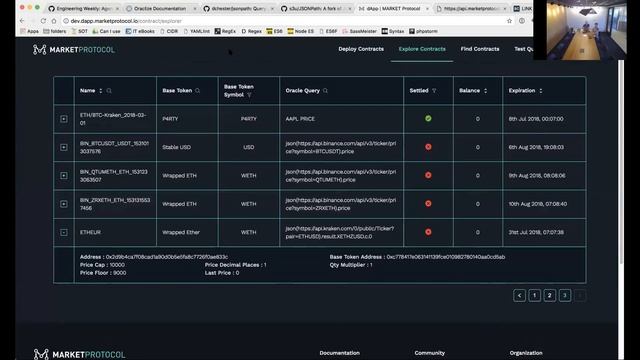Select Explore Contracts menu item
This screenshot has height=360, width=640.
[422, 49]
